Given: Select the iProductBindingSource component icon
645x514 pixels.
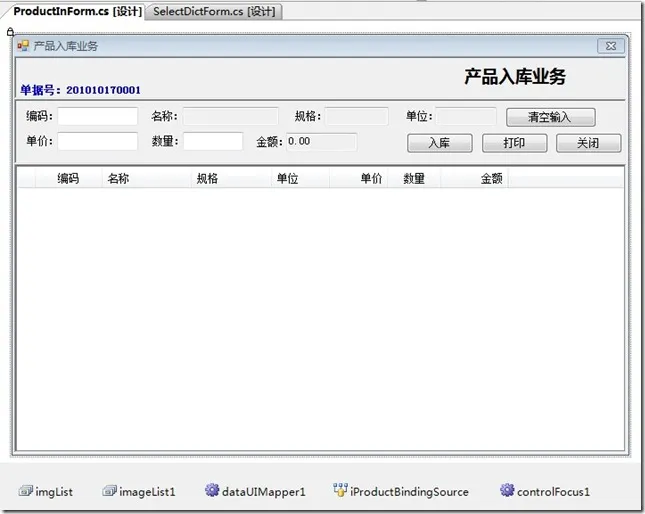Looking at the screenshot, I should (x=340, y=490).
